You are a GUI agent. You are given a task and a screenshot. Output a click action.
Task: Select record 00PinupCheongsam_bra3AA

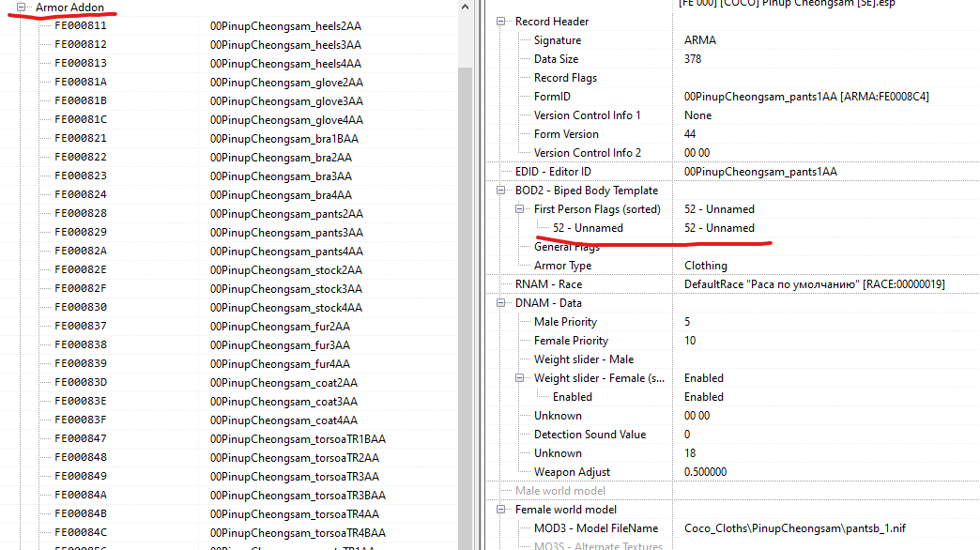click(281, 176)
